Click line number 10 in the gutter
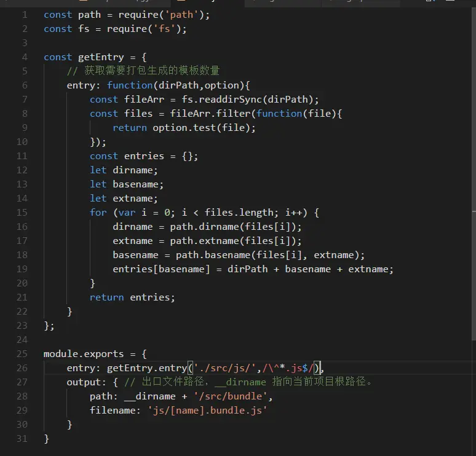This screenshot has width=476, height=456. pyautogui.click(x=22, y=142)
